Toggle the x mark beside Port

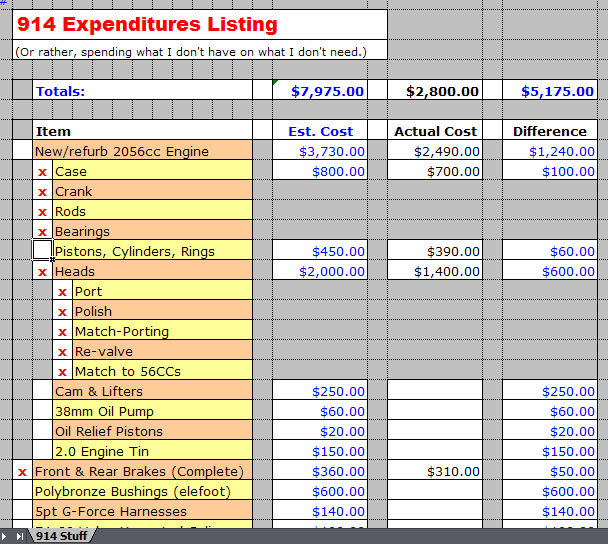click(x=62, y=292)
